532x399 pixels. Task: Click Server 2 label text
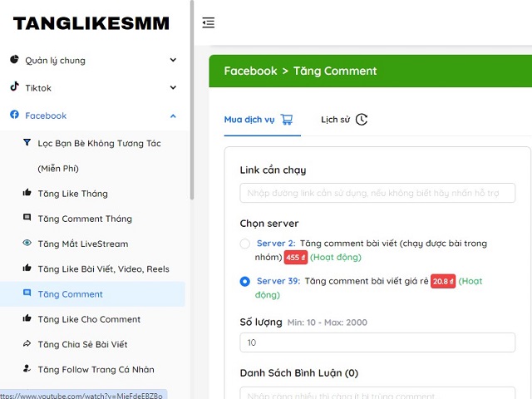pos(276,244)
